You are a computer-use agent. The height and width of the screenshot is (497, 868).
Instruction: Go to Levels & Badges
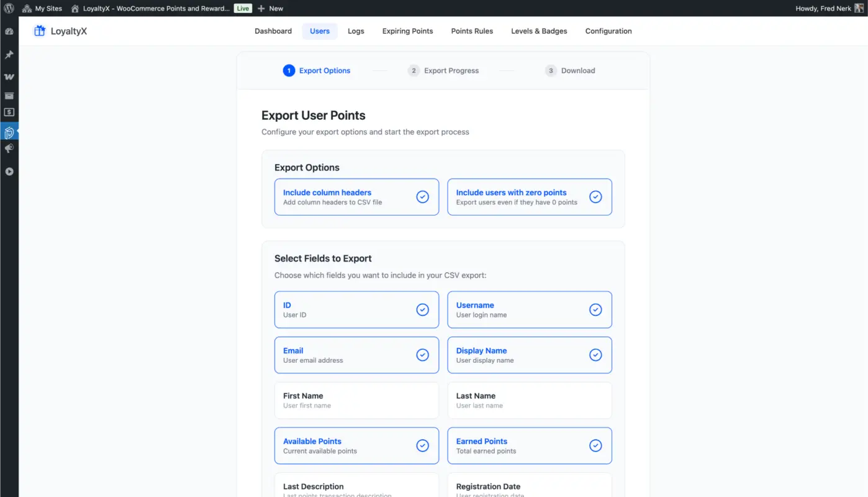pyautogui.click(x=538, y=30)
